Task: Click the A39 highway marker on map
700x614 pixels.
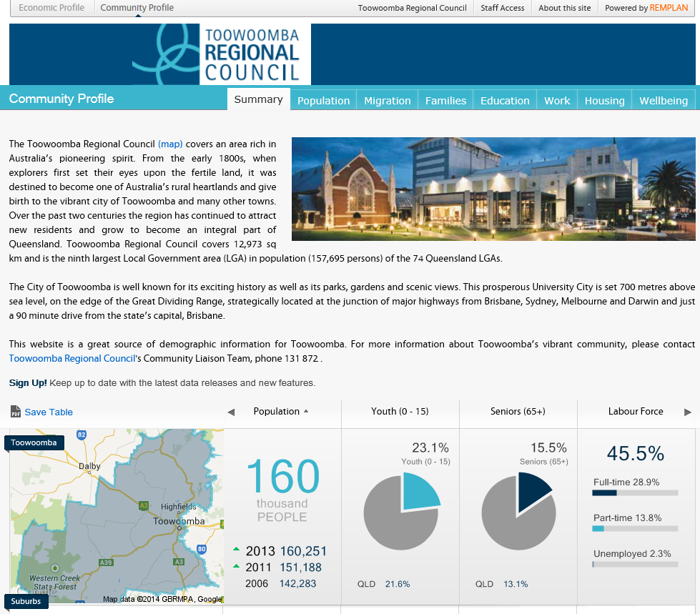Action: [106, 563]
